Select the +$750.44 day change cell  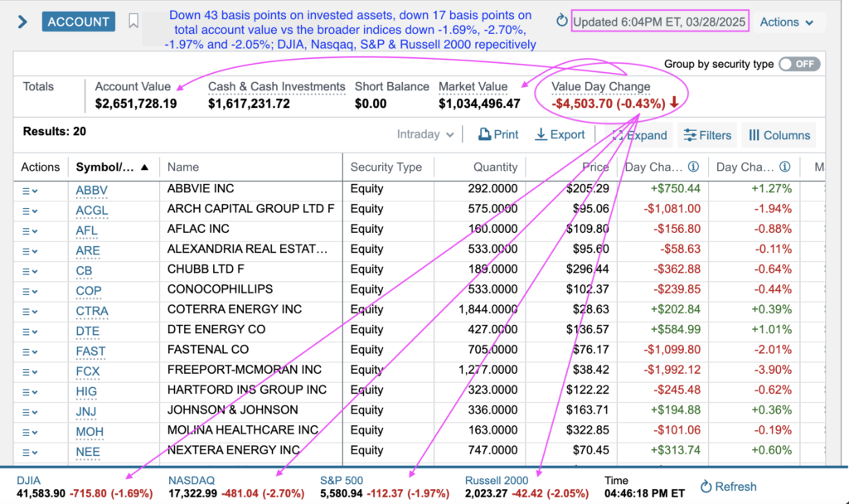point(675,188)
